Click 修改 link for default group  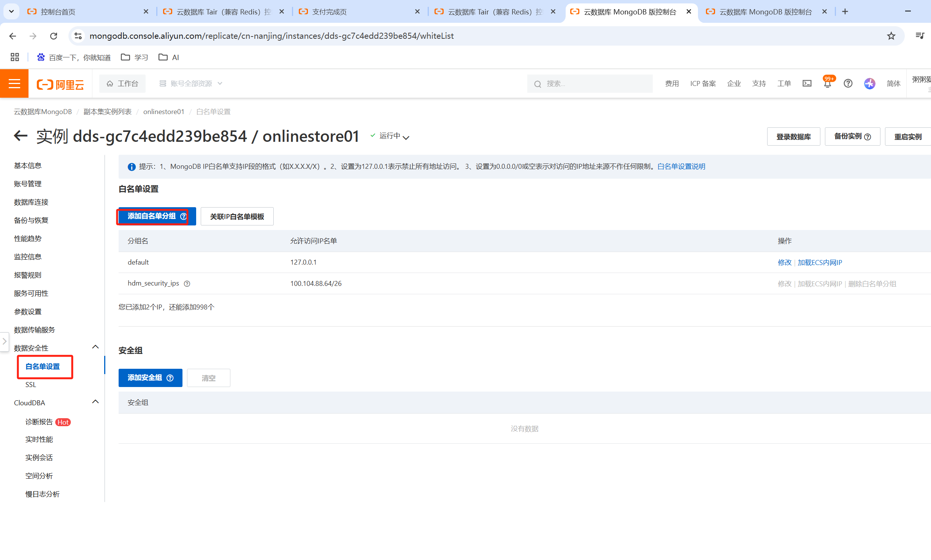[785, 262]
